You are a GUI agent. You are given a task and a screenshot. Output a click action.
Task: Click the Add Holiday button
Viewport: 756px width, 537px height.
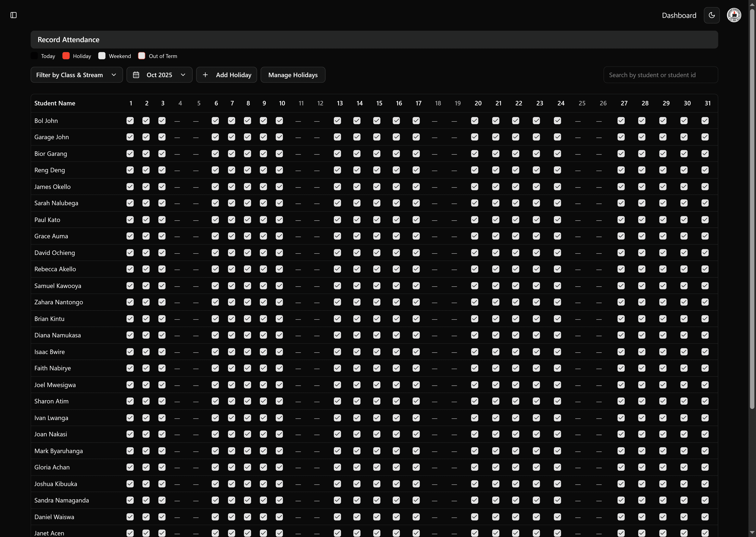click(x=233, y=75)
